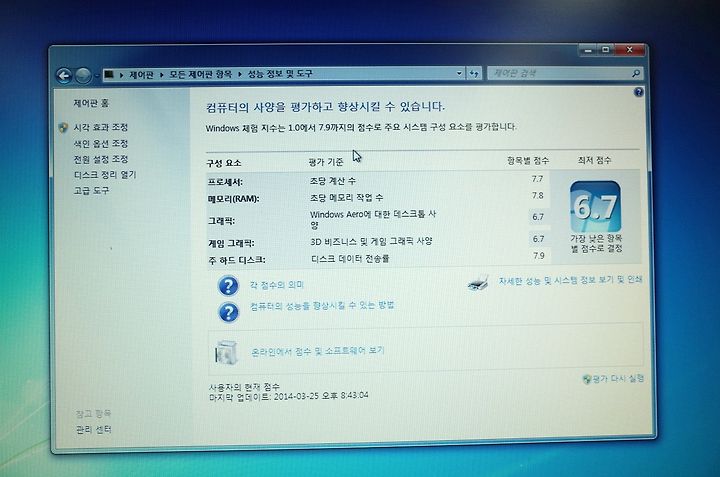Open the recent pages dropdown arrow

97,76
